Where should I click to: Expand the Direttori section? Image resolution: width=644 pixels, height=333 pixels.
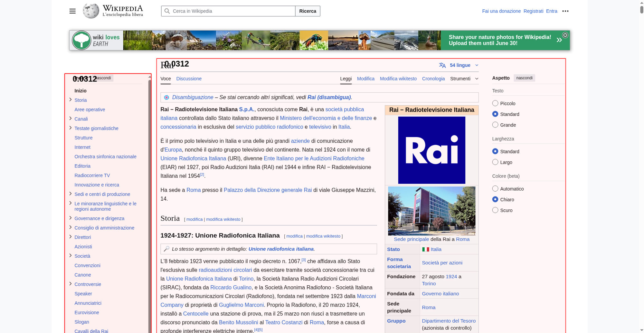point(70,237)
